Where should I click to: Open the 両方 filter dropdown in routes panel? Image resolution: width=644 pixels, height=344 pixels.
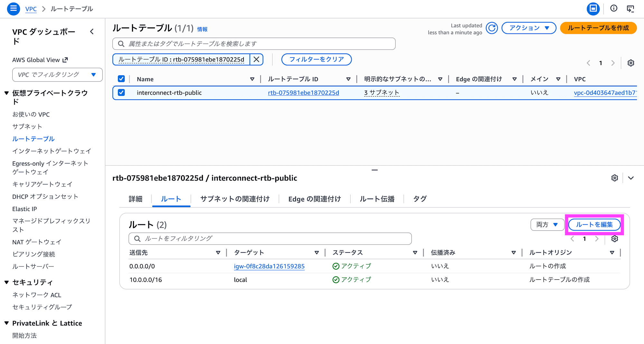[x=547, y=225]
